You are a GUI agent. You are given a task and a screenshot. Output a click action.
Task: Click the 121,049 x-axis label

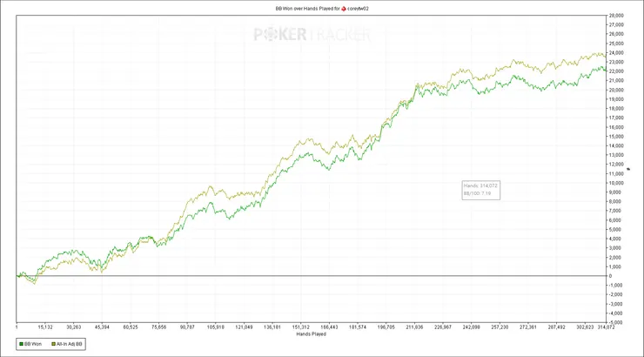pyautogui.click(x=244, y=327)
